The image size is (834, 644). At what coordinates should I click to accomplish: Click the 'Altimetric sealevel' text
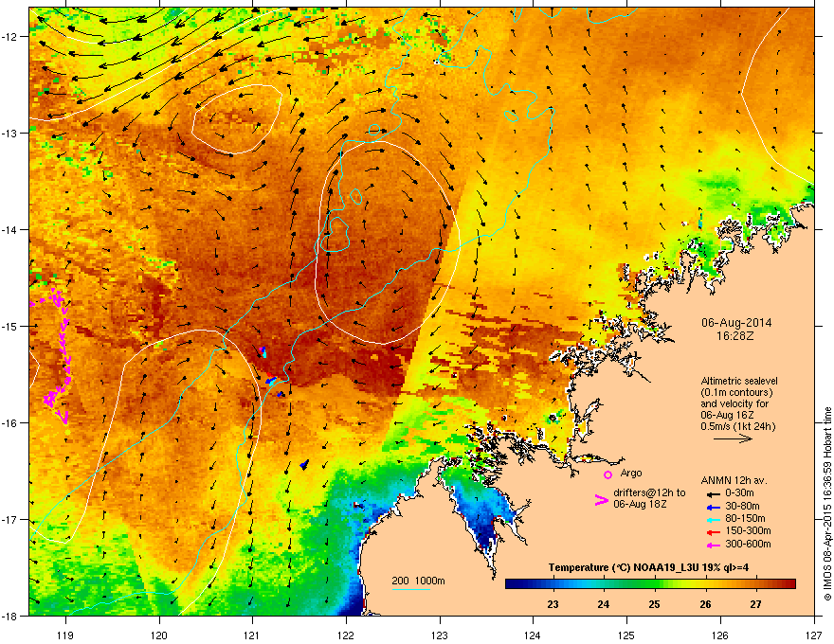tap(739, 381)
